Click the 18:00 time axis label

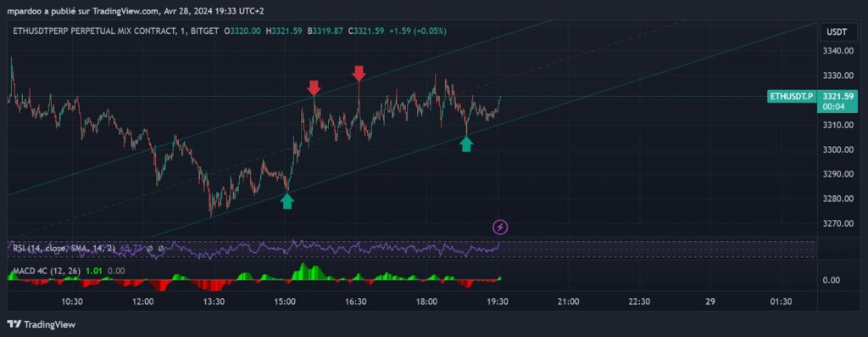point(426,302)
